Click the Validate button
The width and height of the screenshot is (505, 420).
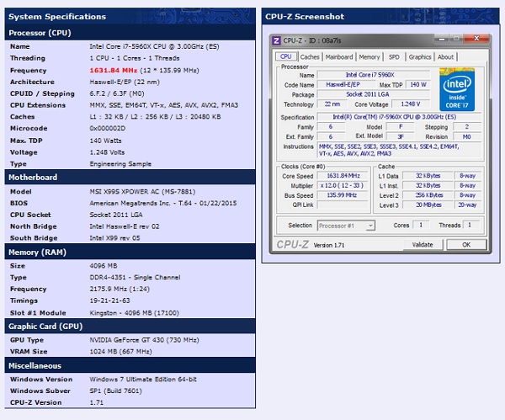(x=423, y=244)
